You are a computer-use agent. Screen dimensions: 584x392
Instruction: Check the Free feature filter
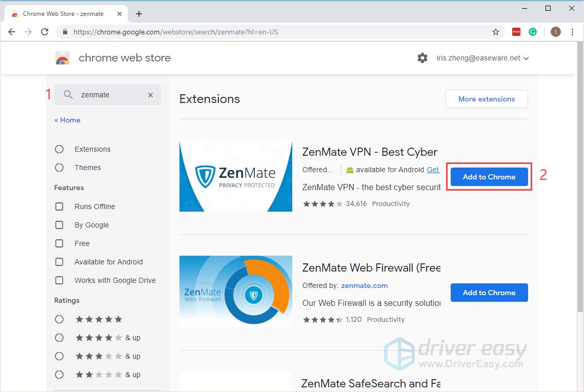tap(59, 243)
